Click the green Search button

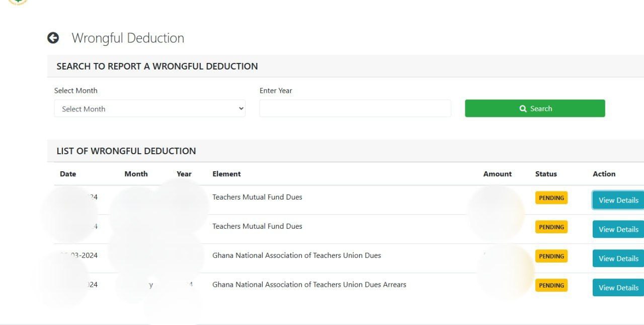tap(535, 108)
